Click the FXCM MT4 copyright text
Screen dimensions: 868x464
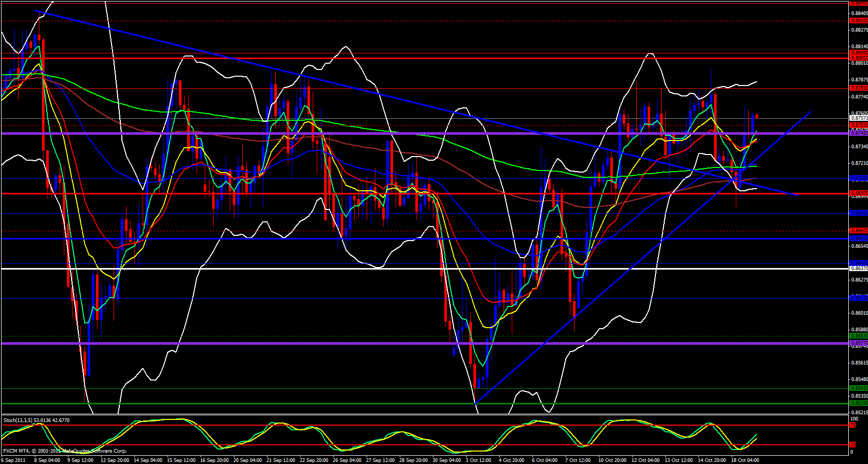[x=65, y=451]
